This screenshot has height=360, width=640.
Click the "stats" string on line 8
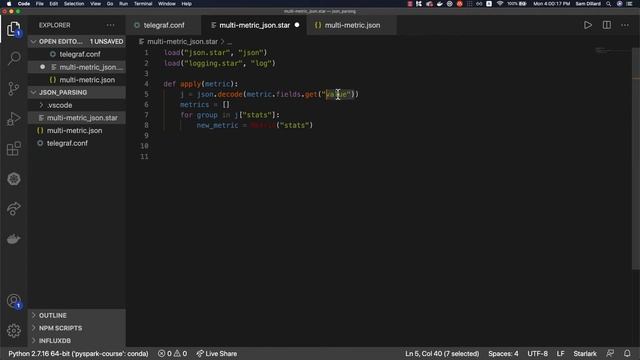(x=294, y=125)
